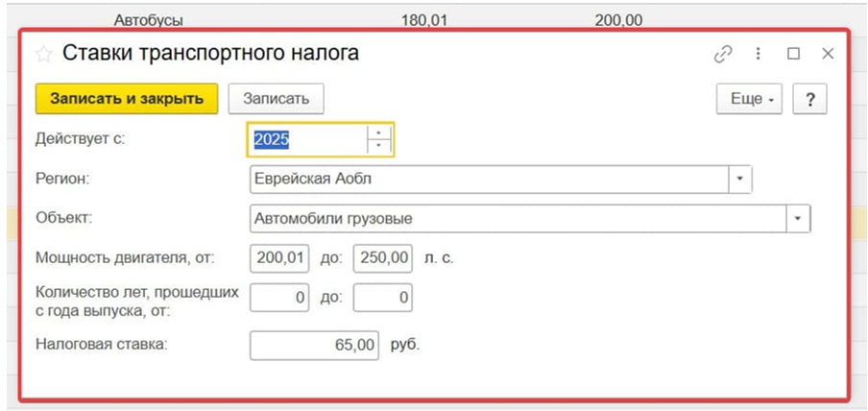Close the Ставки транспортного налога dialog
This screenshot has width=868, height=411.
pyautogui.click(x=828, y=54)
